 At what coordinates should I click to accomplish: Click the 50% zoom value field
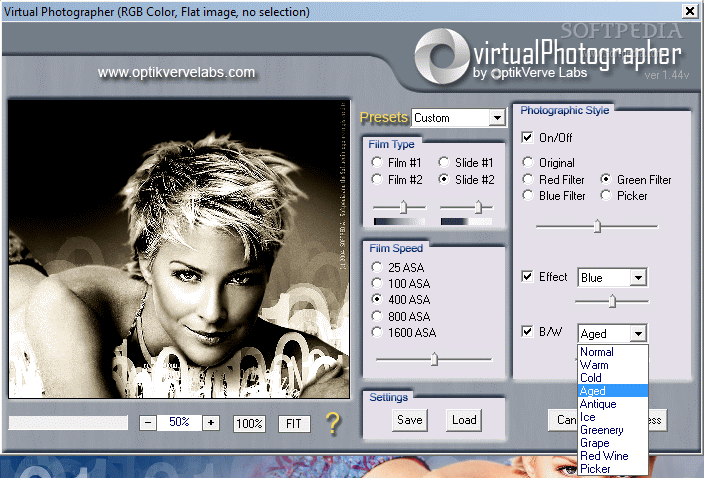[x=179, y=422]
